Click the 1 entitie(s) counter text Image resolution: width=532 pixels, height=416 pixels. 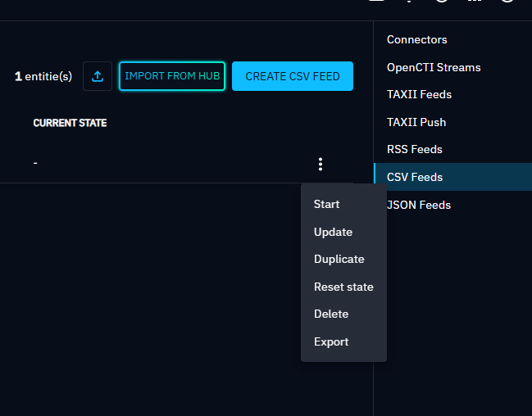(x=43, y=76)
